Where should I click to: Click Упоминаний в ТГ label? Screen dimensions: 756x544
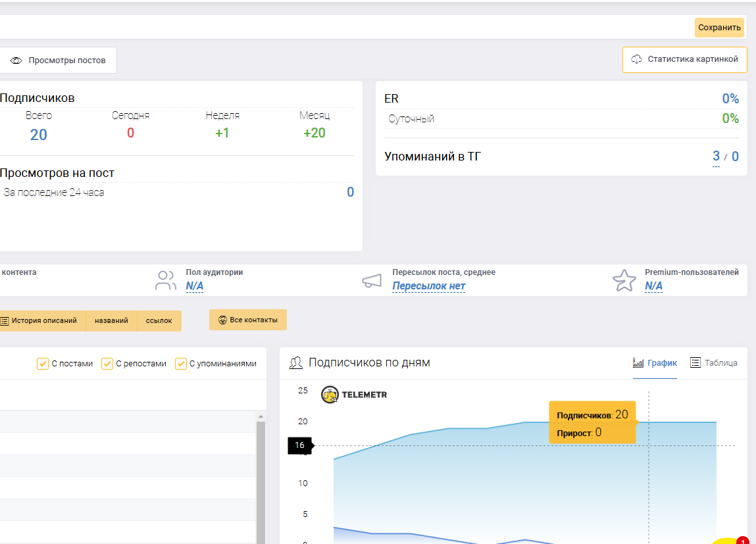pos(432,157)
